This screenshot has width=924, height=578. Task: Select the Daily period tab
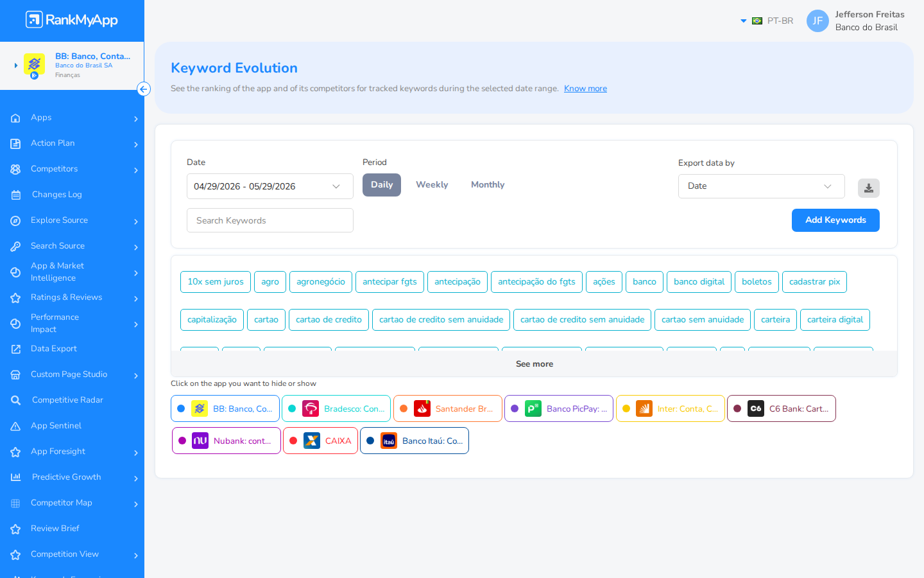click(x=382, y=185)
